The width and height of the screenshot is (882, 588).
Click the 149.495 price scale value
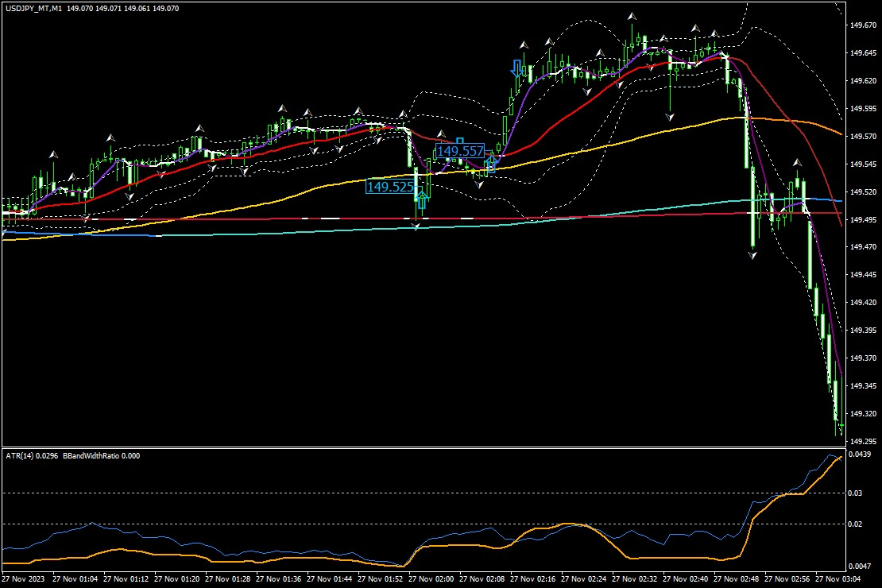(863, 219)
